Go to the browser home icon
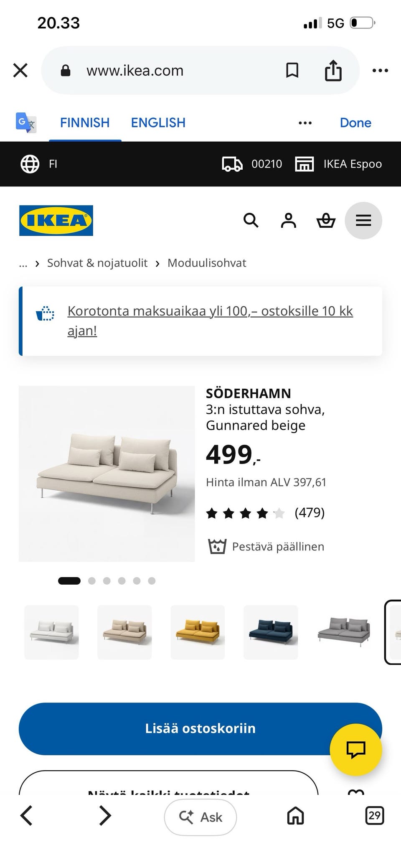This screenshot has height=868, width=401. [x=295, y=815]
